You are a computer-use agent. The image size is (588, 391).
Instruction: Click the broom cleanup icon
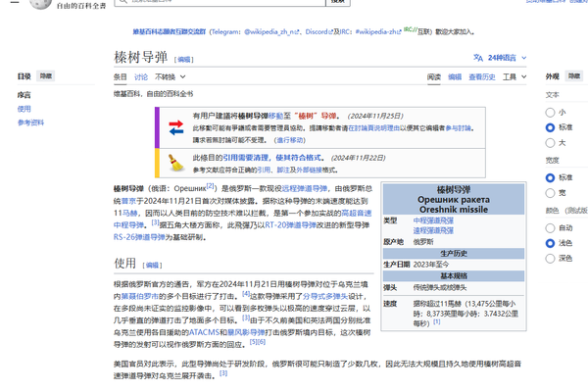(175, 163)
